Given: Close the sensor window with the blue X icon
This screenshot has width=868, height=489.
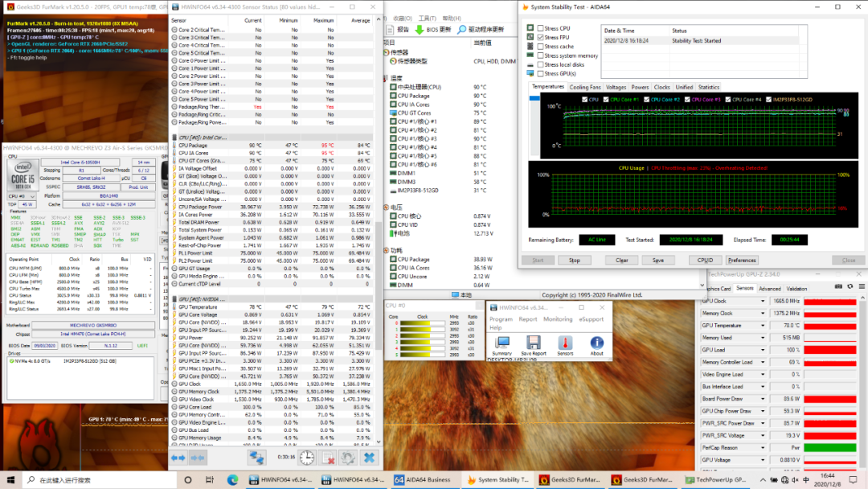Looking at the screenshot, I should click(369, 457).
